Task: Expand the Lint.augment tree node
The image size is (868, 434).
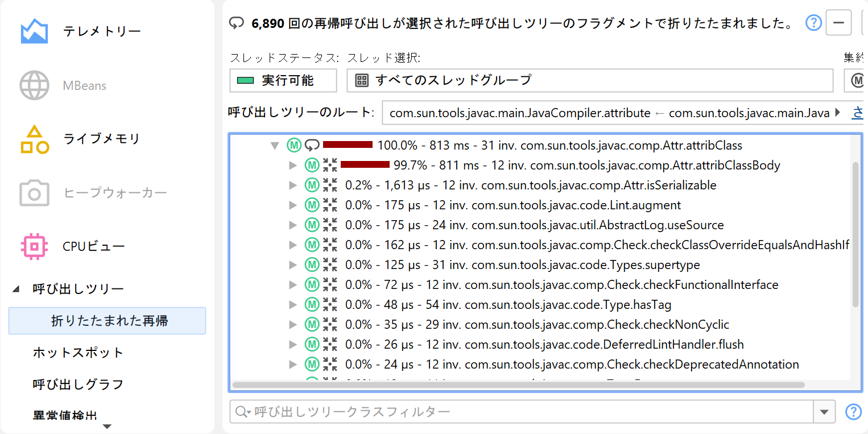Action: 293,205
